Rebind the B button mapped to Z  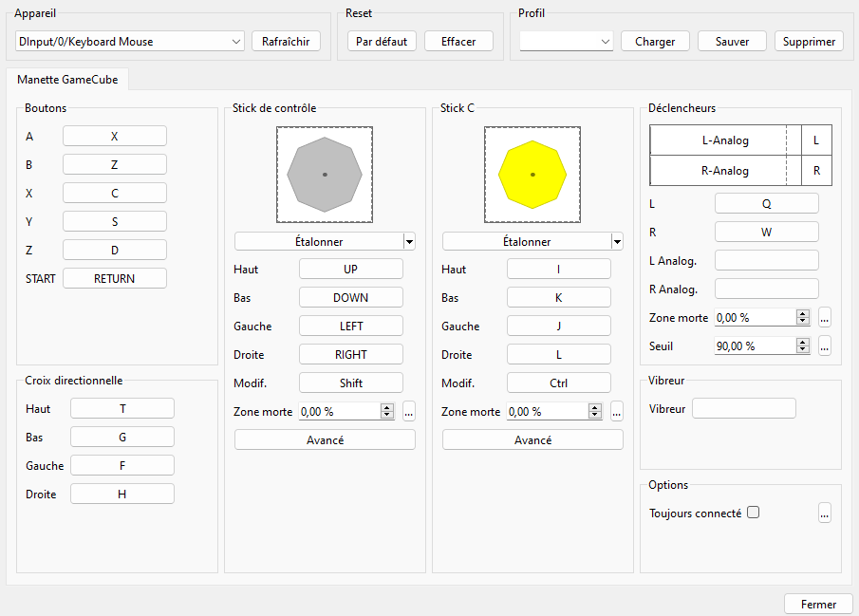(115, 165)
